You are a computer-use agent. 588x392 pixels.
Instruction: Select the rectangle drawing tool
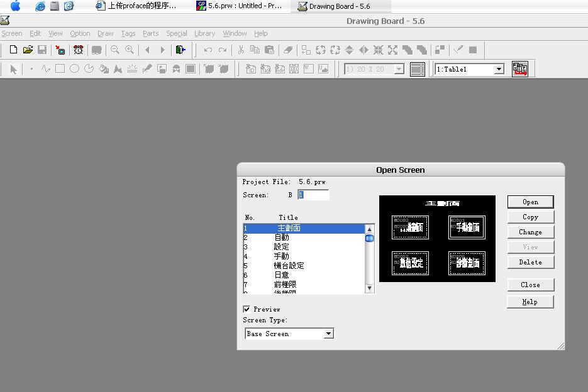[60, 69]
